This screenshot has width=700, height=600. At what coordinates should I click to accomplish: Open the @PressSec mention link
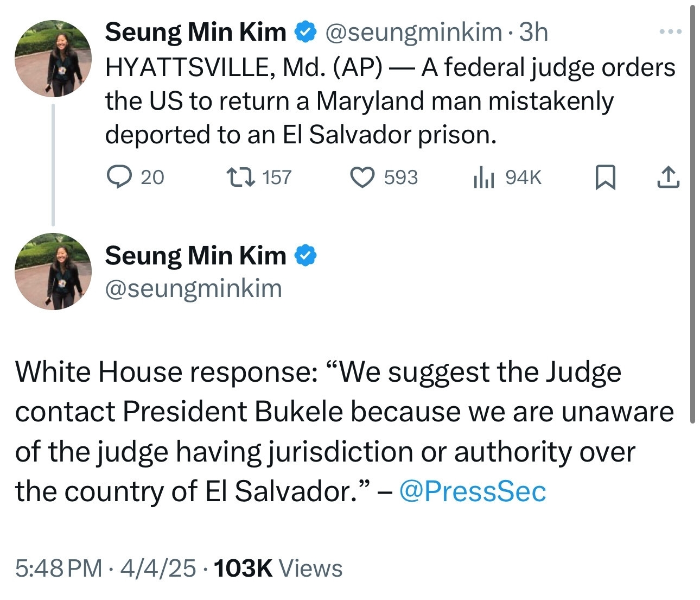[x=472, y=491]
